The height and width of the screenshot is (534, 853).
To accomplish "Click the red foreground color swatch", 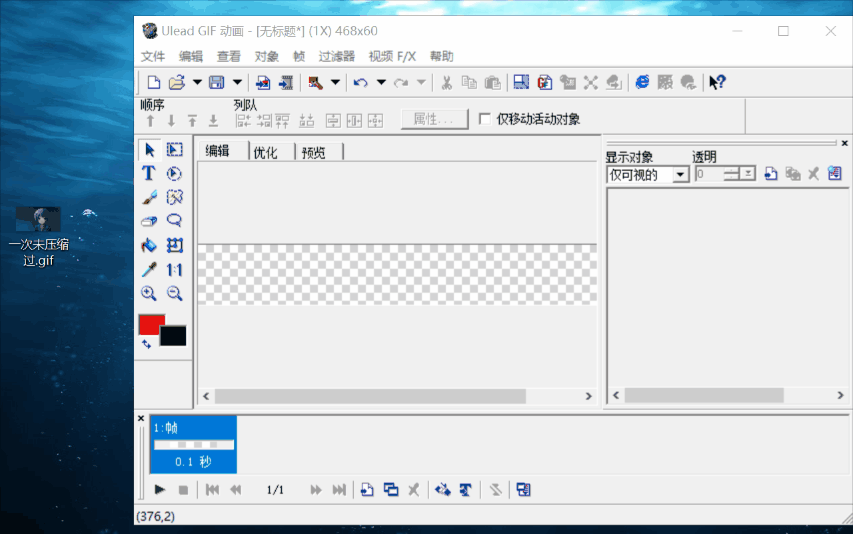I will coord(151,324).
